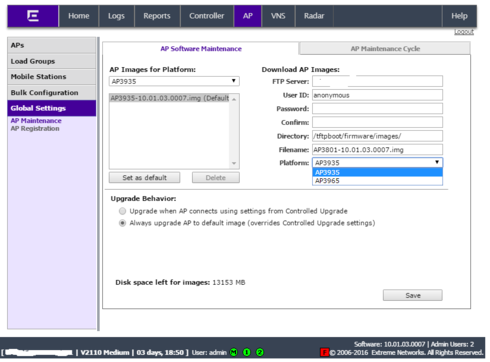Viewport: 490px width, 362px height.
Task: Click the Filename input field
Action: [x=377, y=150]
